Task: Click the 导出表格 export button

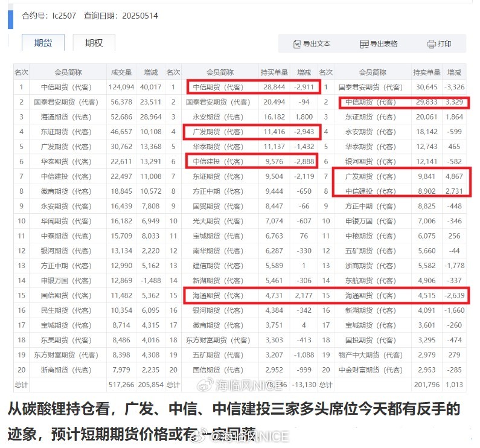Action: pyautogui.click(x=379, y=44)
